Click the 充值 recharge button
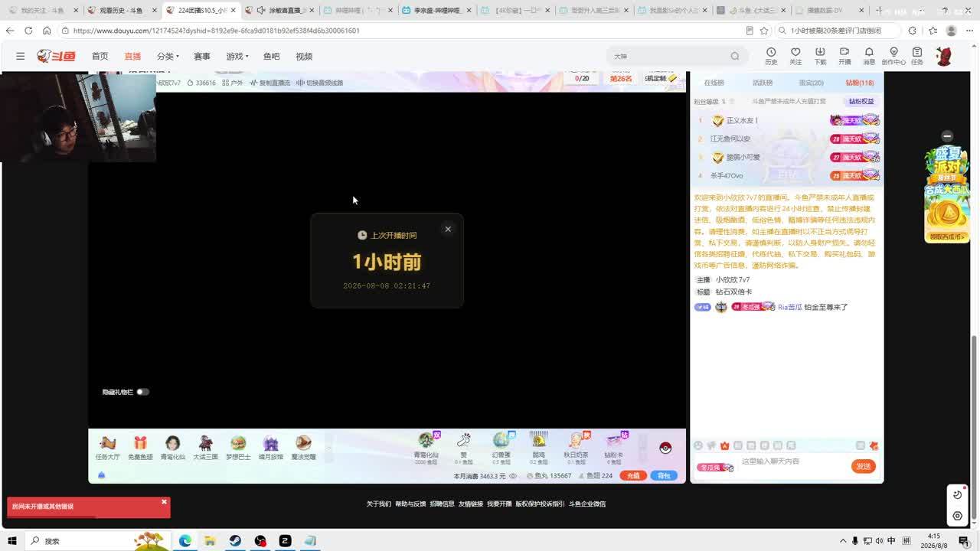980x551 pixels. pos(633,476)
